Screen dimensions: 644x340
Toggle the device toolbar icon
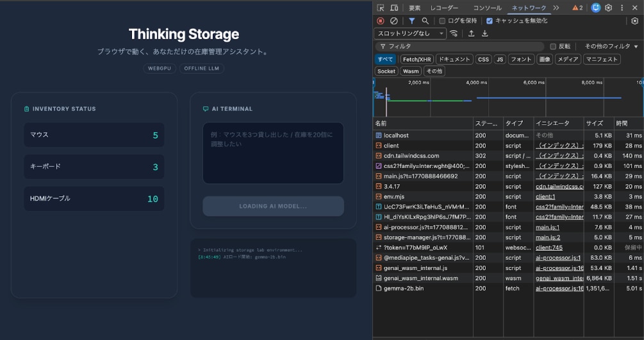pos(394,8)
